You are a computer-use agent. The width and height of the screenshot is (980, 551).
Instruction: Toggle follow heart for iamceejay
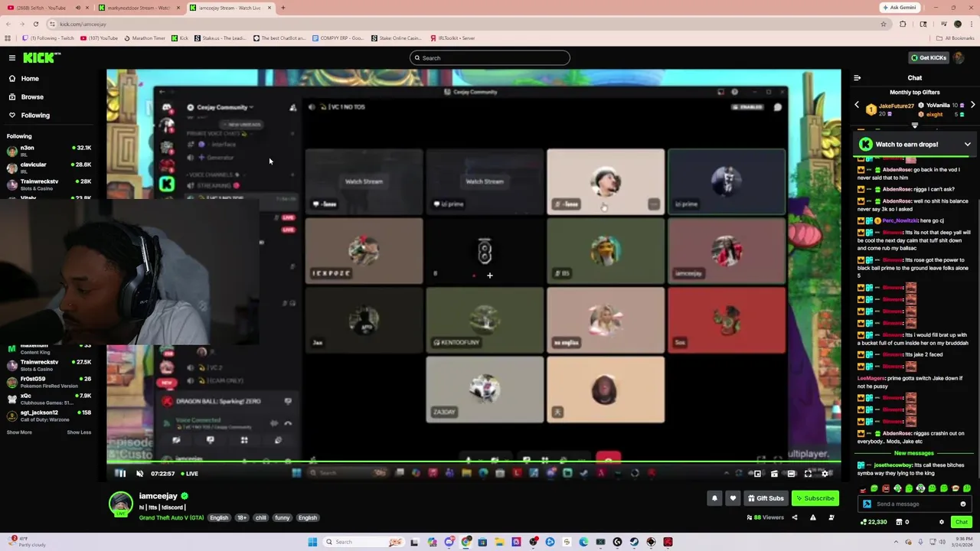tap(733, 498)
